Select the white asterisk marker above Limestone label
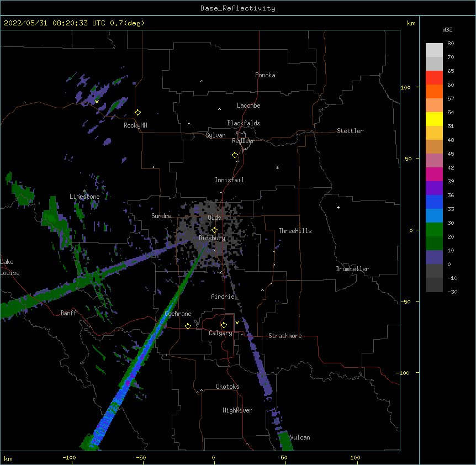The width and height of the screenshot is (476, 465). pos(85,191)
